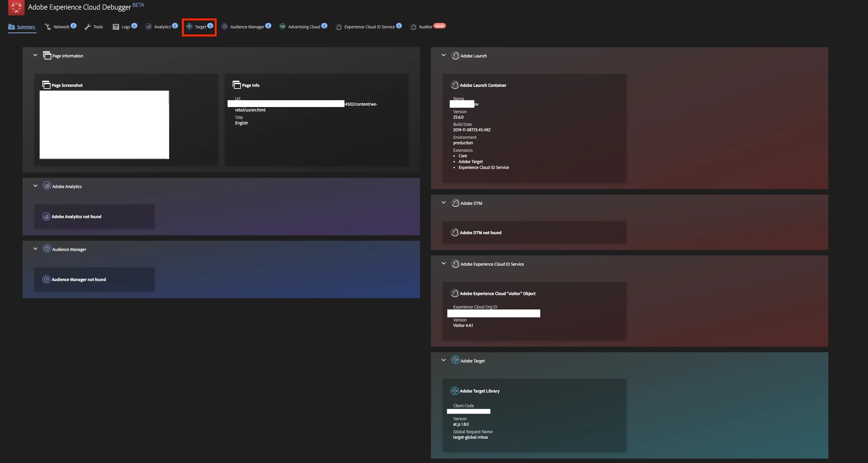
Task: Click the Adobe Experience Cloud ID Service header
Action: tap(492, 264)
